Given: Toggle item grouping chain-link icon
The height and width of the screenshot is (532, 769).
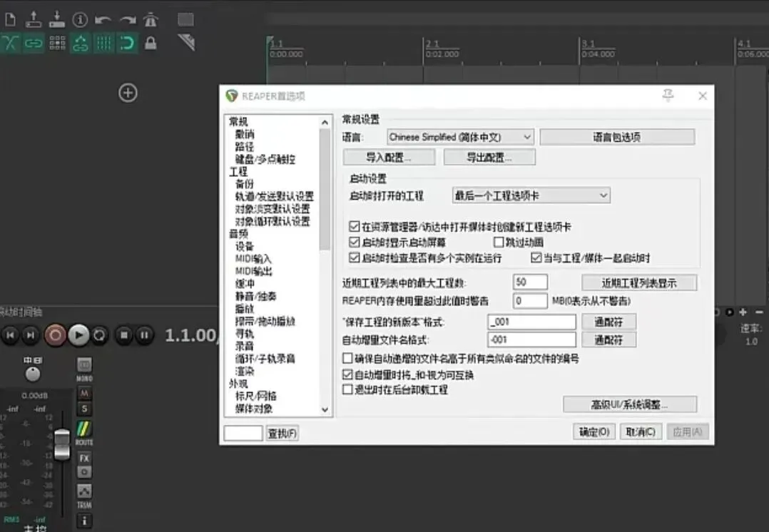Looking at the screenshot, I should [34, 44].
